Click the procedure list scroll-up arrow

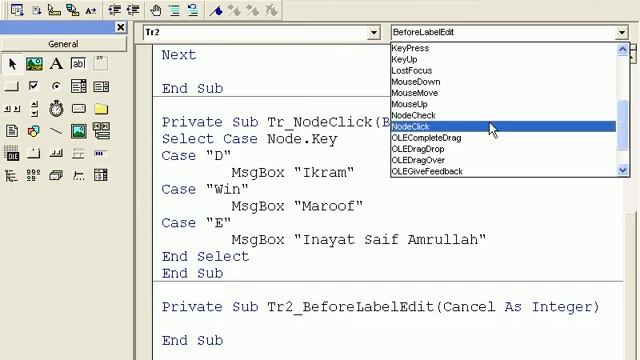pyautogui.click(x=622, y=49)
